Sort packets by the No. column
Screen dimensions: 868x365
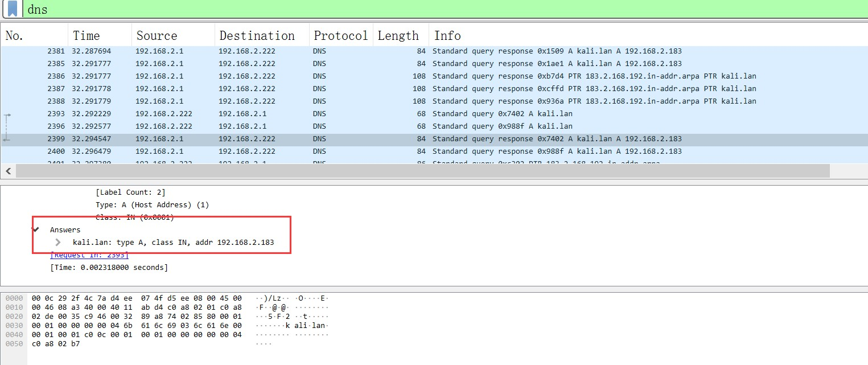pyautogui.click(x=34, y=35)
